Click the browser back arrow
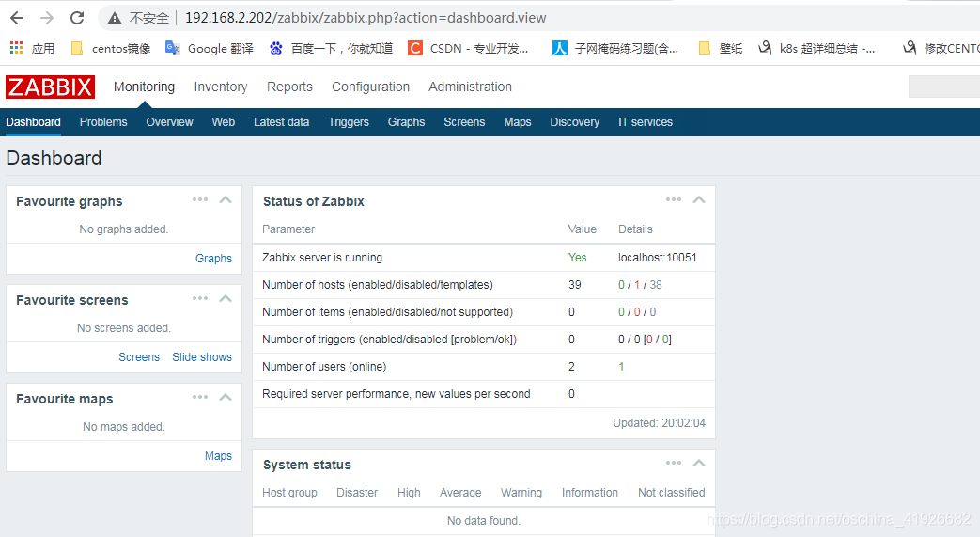 pyautogui.click(x=17, y=18)
